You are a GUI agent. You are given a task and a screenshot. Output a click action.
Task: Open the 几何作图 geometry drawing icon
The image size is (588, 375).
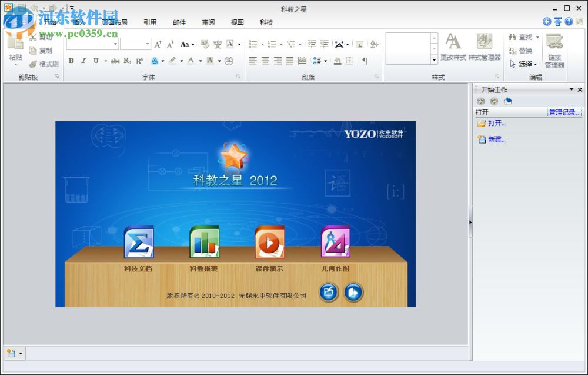pos(335,243)
